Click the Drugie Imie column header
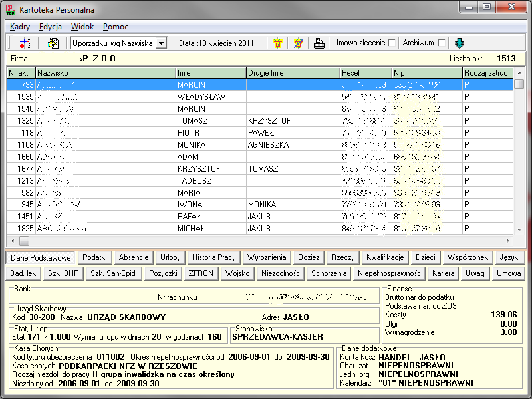This screenshot has height=399, width=532. (x=293, y=73)
